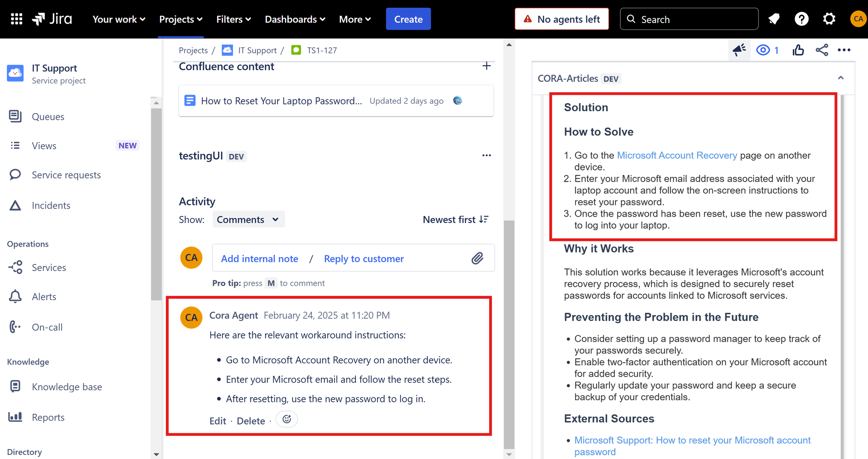Click the share icon
Image resolution: width=868 pixels, height=459 pixels.
822,50
